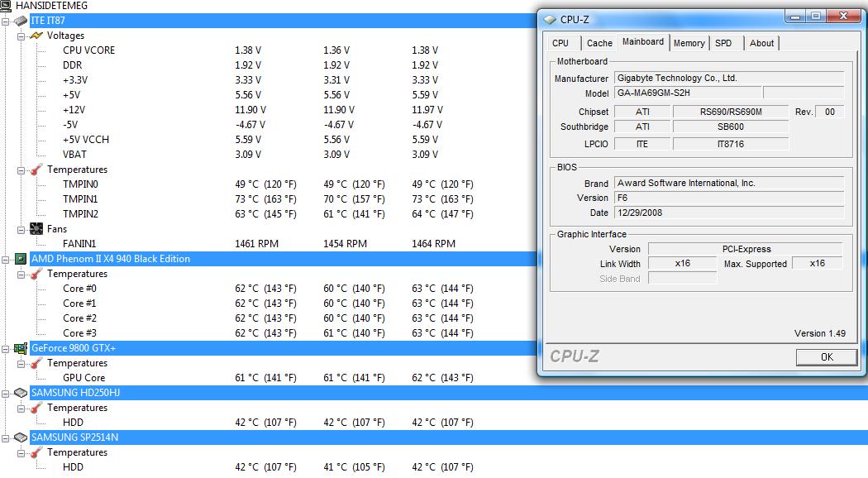Click the OK button in CPU-Z

pos(827,357)
